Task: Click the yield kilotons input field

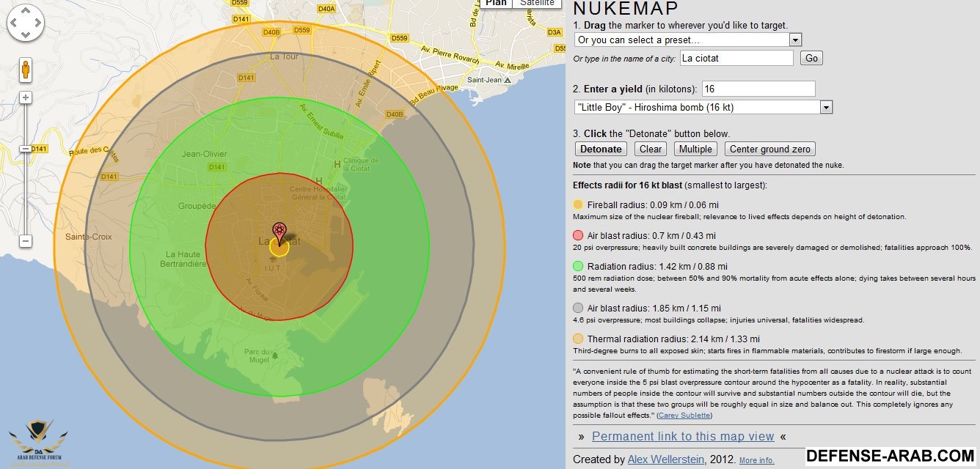Action: coord(758,89)
